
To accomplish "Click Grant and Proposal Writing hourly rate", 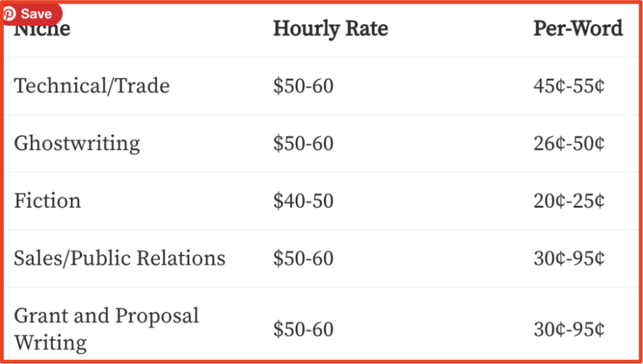I will click(x=303, y=329).
